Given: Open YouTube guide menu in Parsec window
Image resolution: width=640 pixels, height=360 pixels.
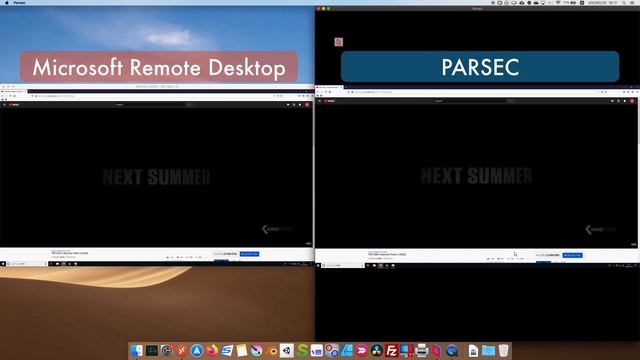Looking at the screenshot, I should 320,100.
